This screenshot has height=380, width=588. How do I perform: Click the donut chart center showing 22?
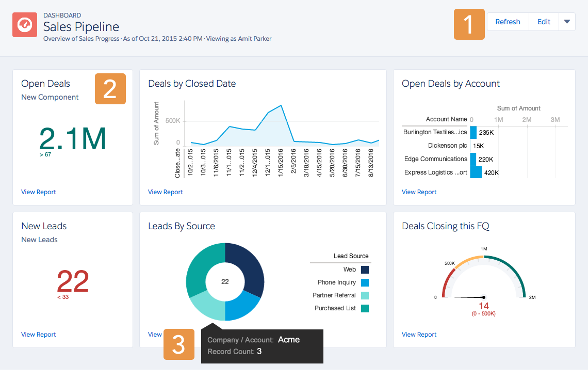[225, 281]
